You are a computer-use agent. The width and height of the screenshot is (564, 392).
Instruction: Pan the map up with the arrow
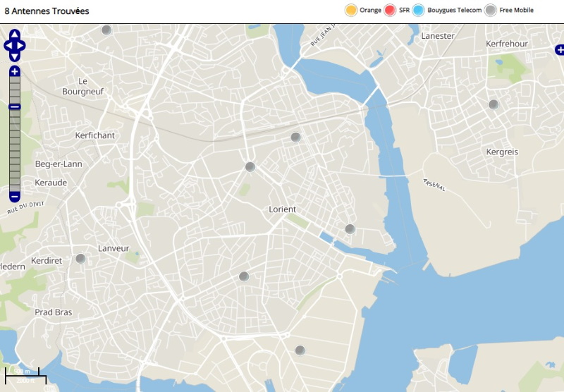point(15,34)
